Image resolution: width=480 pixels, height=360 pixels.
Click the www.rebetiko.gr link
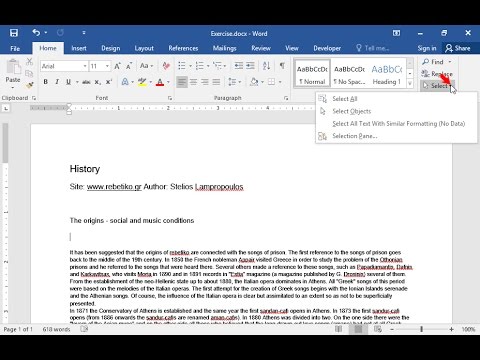point(114,187)
